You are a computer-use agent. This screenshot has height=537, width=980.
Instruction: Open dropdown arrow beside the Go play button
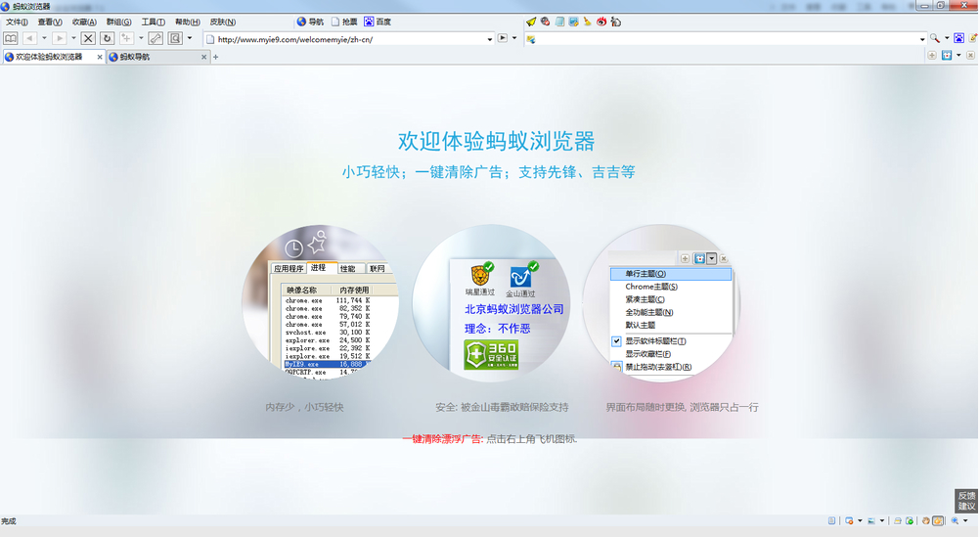(514, 39)
